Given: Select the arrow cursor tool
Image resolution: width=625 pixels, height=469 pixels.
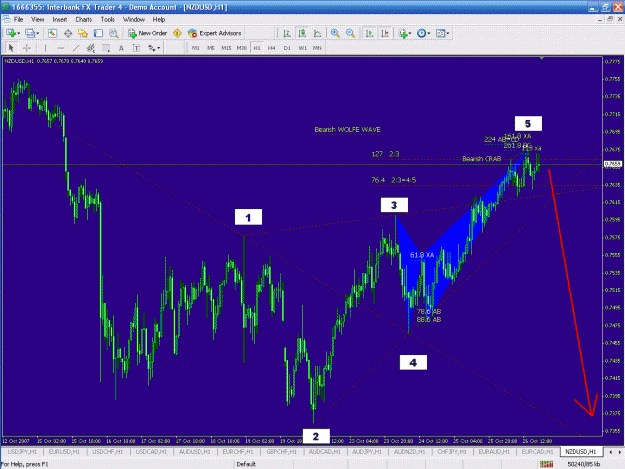Looking at the screenshot, I should tap(11, 48).
